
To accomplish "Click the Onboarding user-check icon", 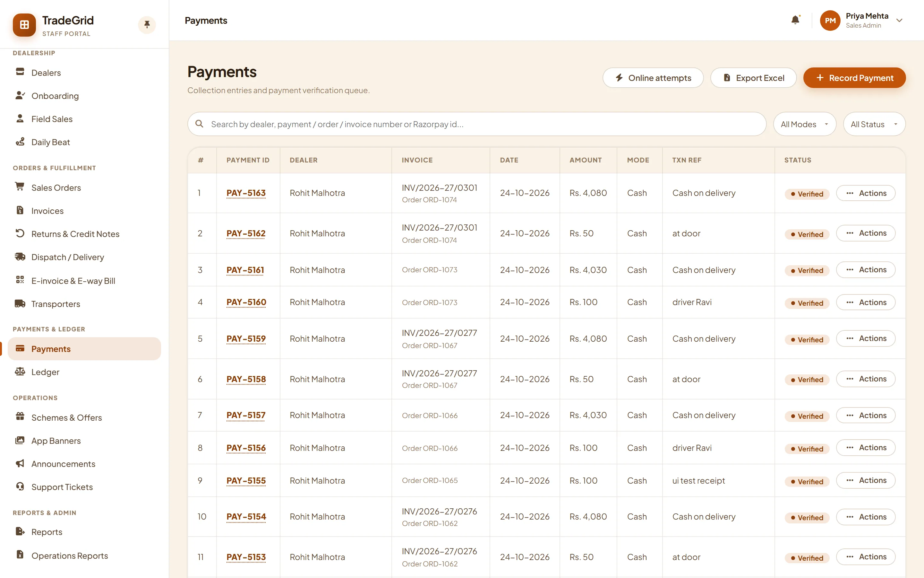I will tap(20, 95).
